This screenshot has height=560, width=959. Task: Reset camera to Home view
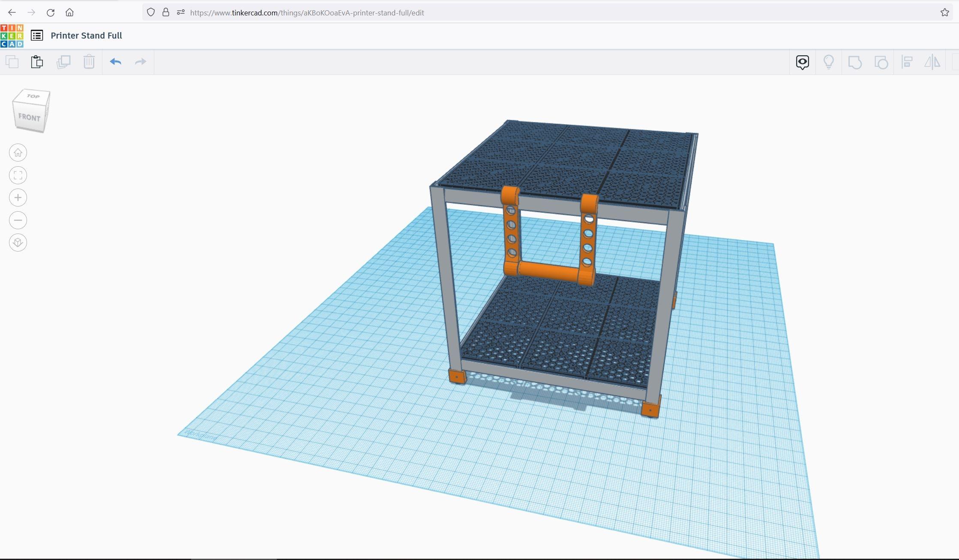point(18,153)
